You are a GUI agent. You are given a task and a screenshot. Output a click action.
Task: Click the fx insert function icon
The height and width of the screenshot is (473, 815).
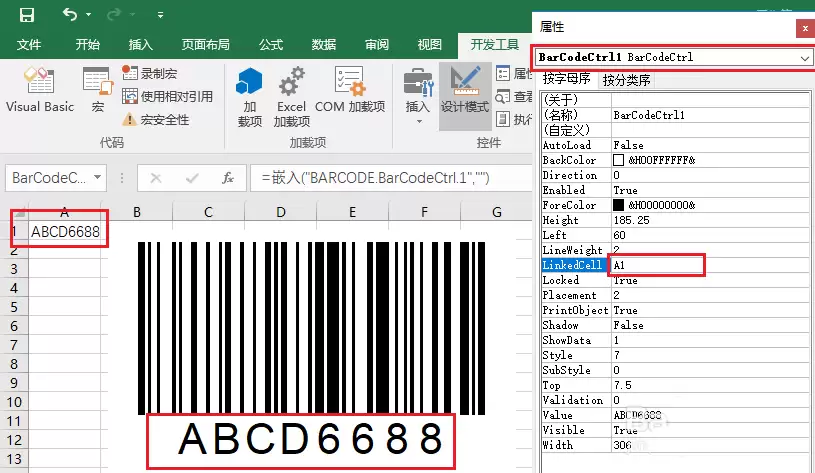(x=228, y=178)
